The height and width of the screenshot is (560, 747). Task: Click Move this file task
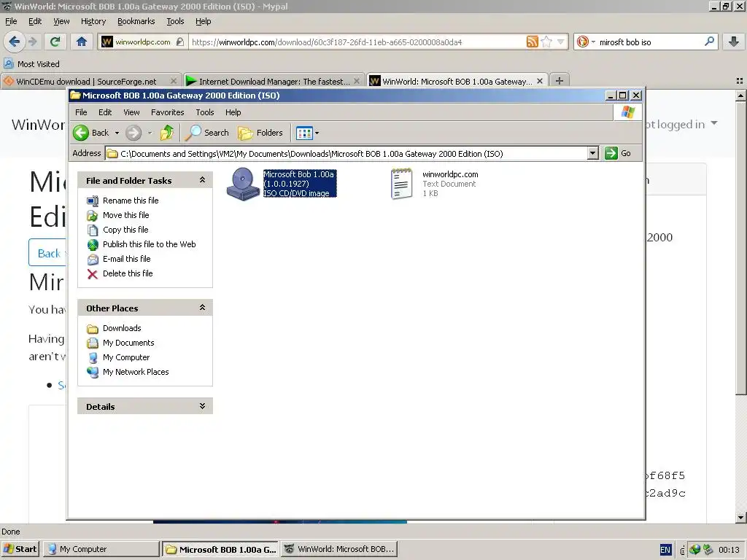pos(125,215)
